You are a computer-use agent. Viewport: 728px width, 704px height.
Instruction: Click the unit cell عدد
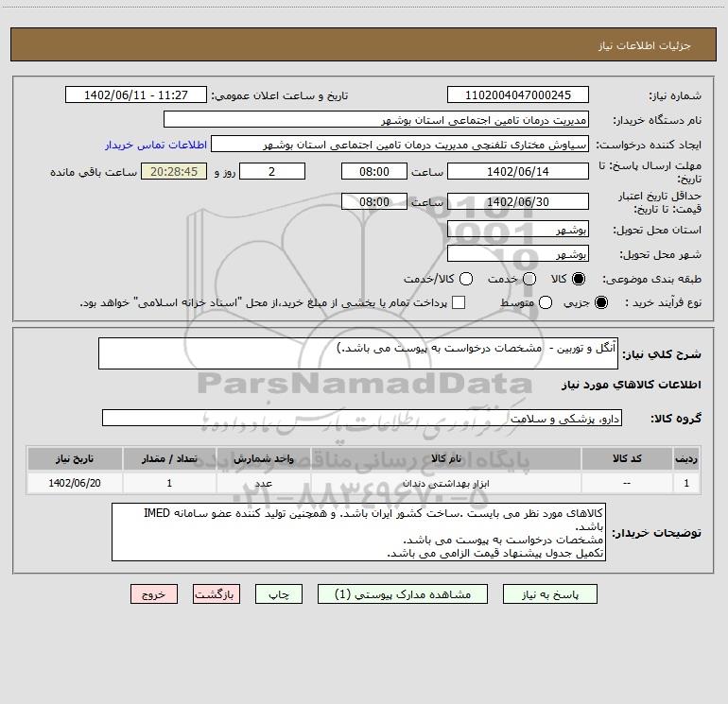pyautogui.click(x=263, y=483)
